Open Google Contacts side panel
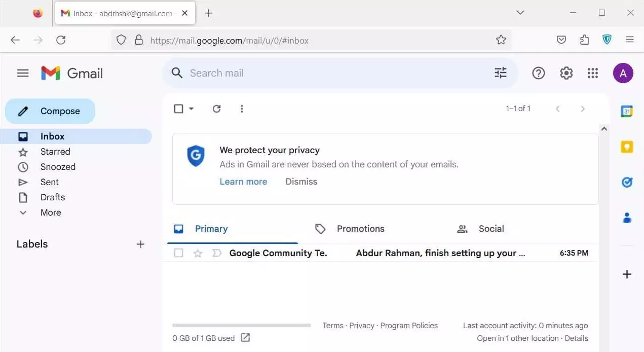 pyautogui.click(x=627, y=218)
